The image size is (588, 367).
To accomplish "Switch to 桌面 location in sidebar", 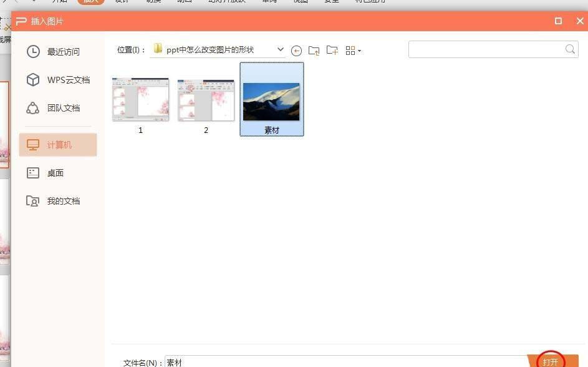I will coord(55,173).
